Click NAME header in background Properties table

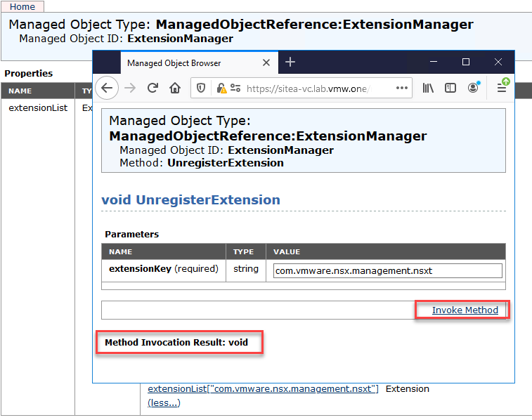tap(20, 91)
